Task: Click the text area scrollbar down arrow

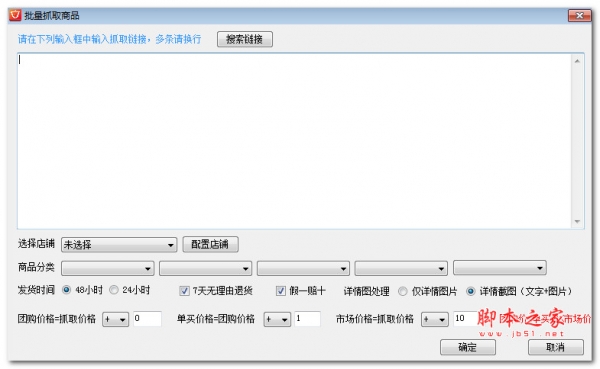Action: tap(577, 221)
